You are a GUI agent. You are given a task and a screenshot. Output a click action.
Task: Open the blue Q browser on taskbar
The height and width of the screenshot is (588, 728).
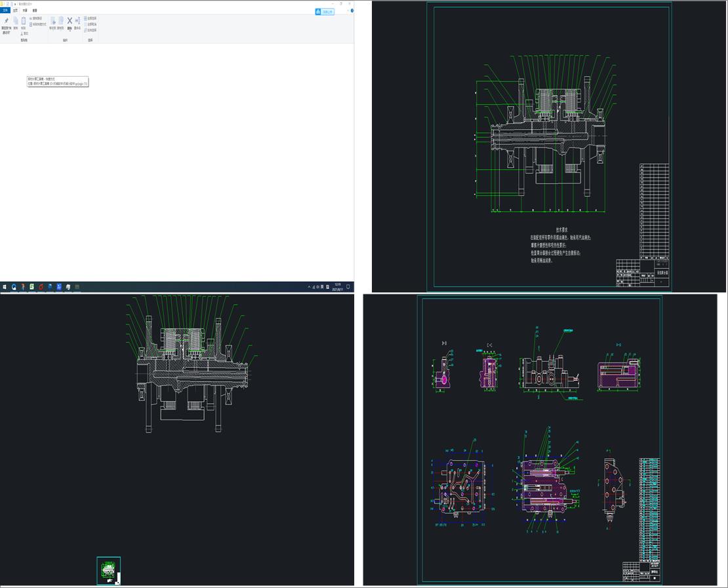coord(14,287)
